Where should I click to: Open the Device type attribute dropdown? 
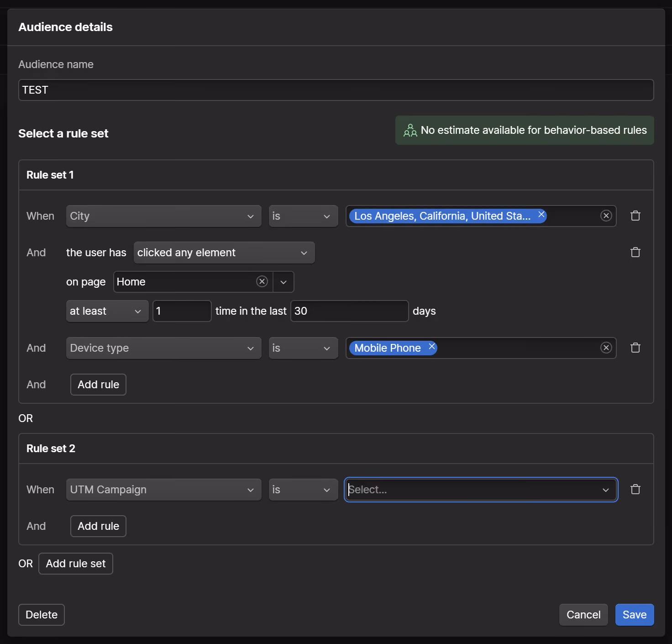tap(163, 348)
